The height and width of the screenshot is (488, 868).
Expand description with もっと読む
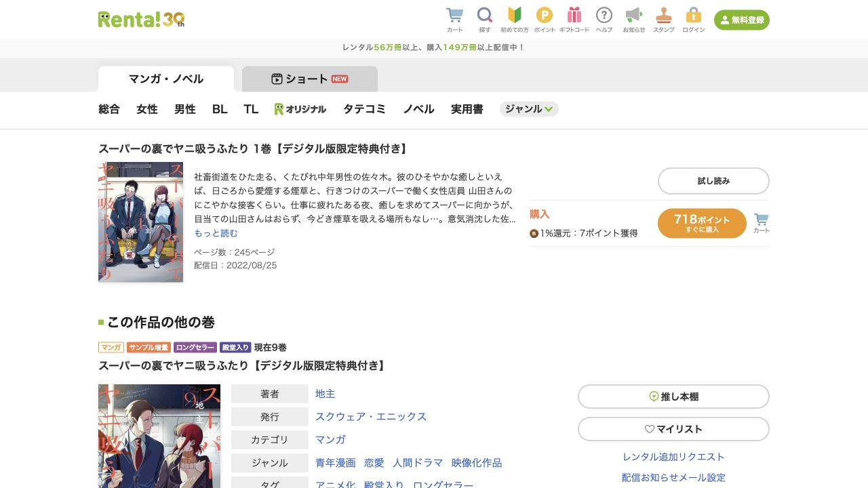[216, 233]
